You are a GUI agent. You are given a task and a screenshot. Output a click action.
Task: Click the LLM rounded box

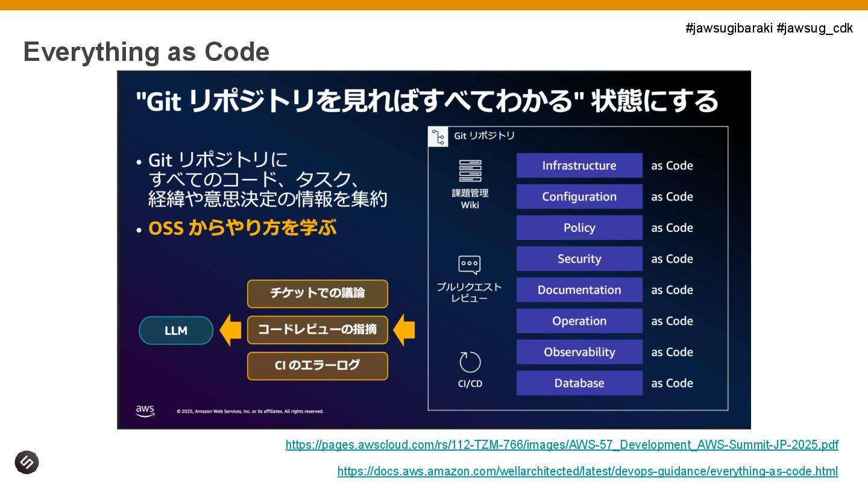[176, 330]
